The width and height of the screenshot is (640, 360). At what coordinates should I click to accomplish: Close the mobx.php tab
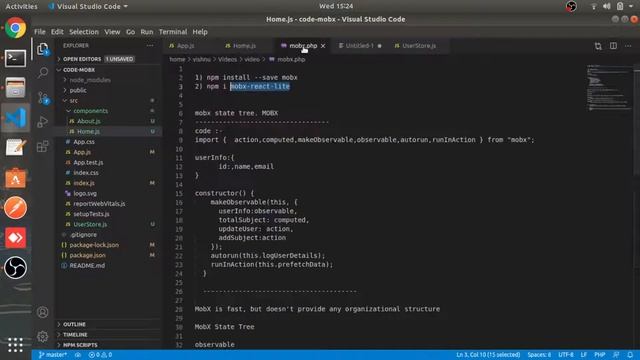323,46
